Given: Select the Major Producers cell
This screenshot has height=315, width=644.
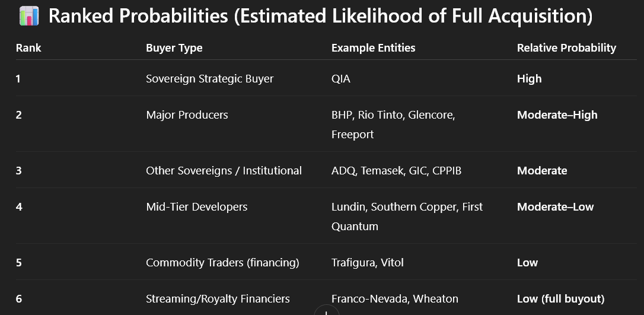Looking at the screenshot, I should (x=187, y=115).
